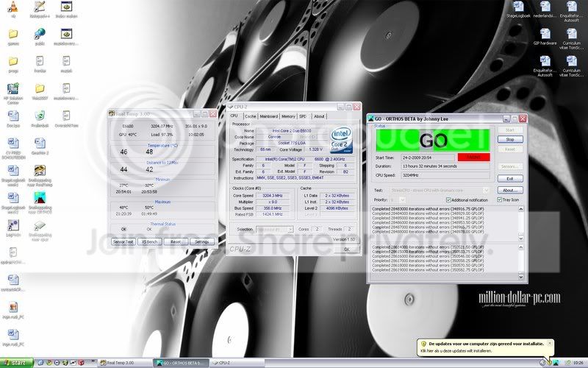Open the HP Solution Center shortcut

(x=13, y=88)
